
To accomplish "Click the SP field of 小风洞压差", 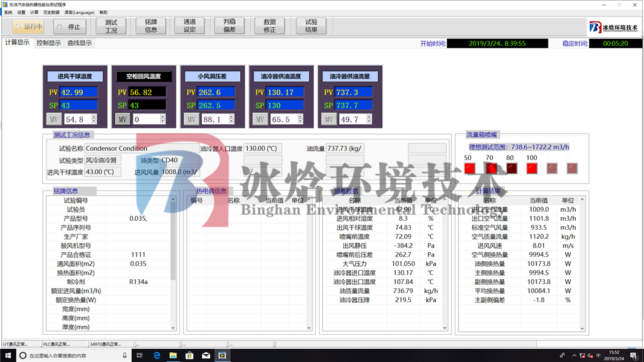I will point(217,106).
